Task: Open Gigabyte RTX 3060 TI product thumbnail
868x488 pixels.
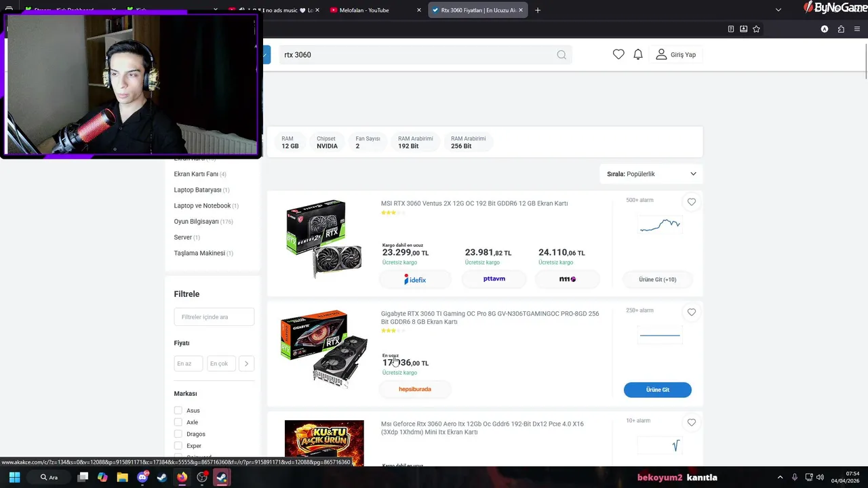Action: [324, 348]
